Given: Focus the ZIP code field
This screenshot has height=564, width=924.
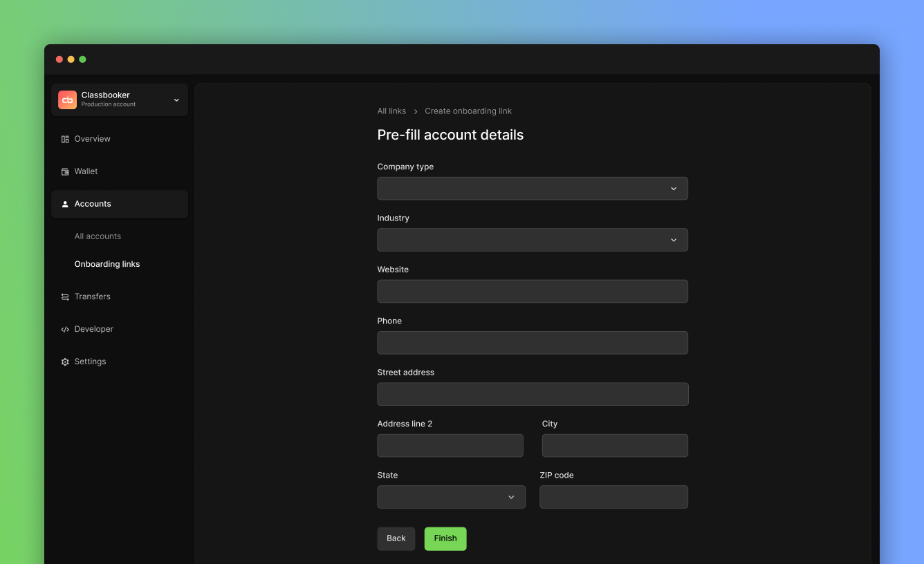Looking at the screenshot, I should tap(613, 497).
